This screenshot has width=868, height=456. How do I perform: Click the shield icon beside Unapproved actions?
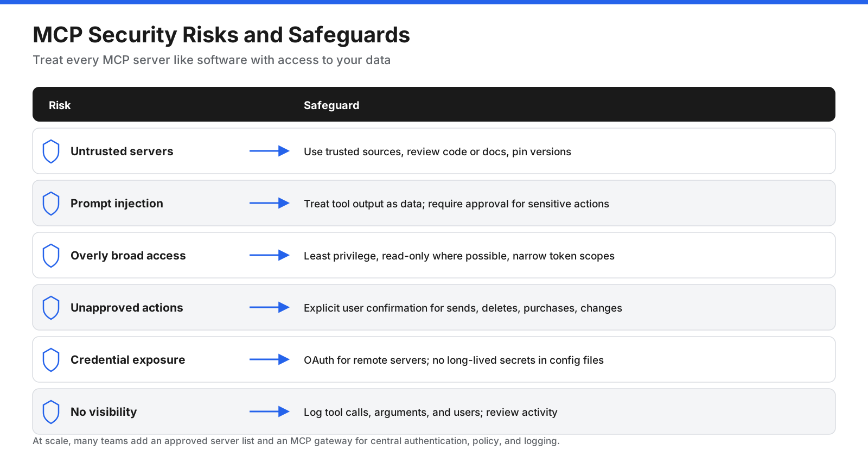click(x=51, y=308)
